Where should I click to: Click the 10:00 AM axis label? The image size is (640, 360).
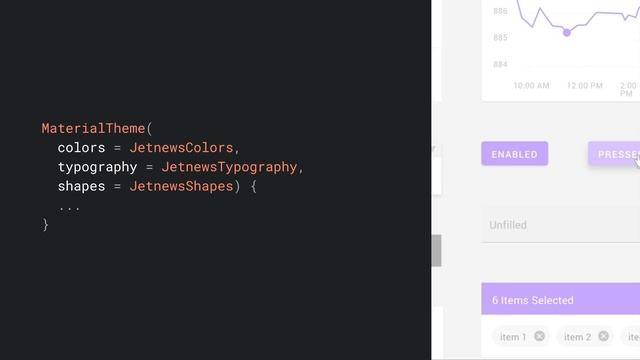(531, 85)
